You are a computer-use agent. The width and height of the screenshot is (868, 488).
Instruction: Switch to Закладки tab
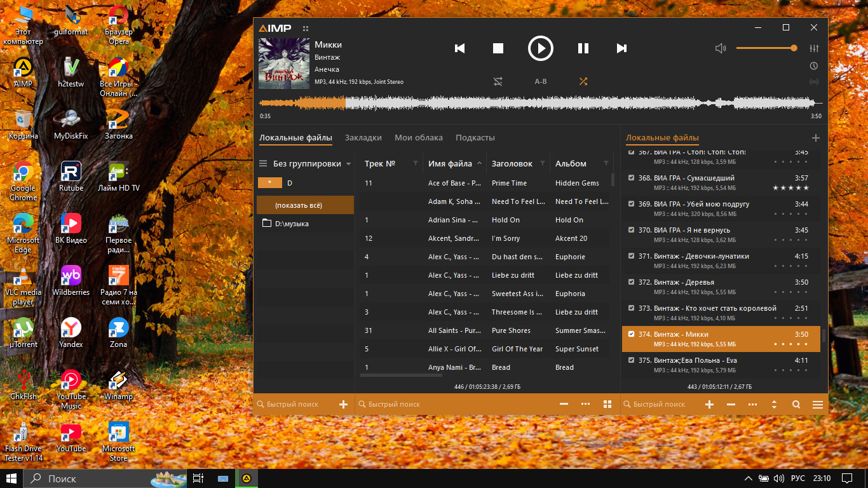coord(363,138)
